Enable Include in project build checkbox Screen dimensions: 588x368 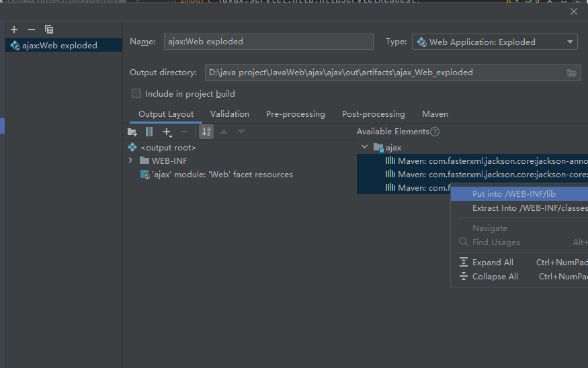pos(136,94)
